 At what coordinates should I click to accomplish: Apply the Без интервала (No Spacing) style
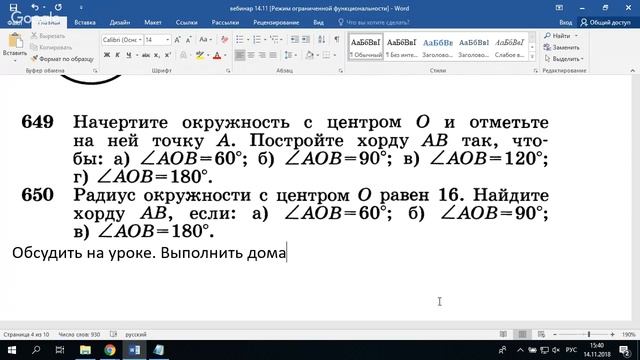[x=401, y=47]
